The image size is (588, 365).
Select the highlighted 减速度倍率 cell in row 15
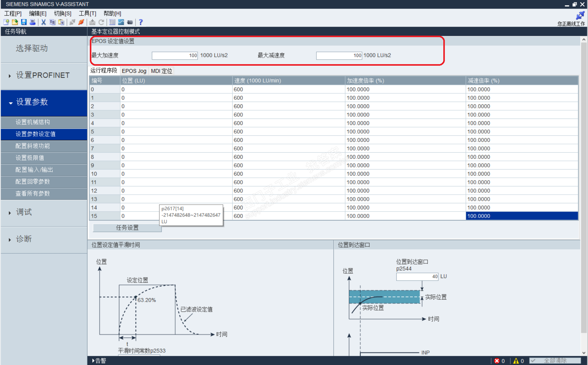coord(522,216)
